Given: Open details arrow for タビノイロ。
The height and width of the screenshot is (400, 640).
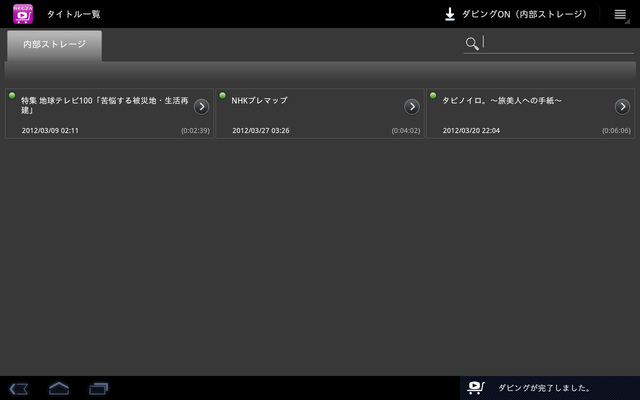Looking at the screenshot, I should click(622, 107).
